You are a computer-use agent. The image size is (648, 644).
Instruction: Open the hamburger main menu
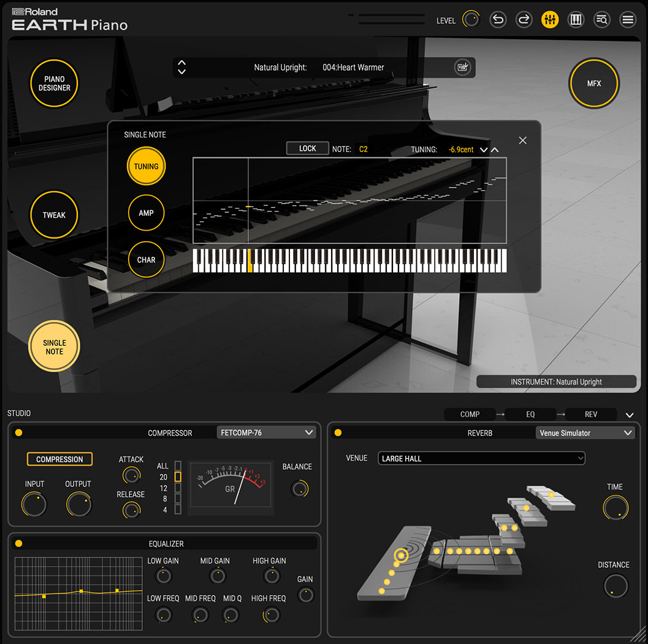pyautogui.click(x=628, y=20)
